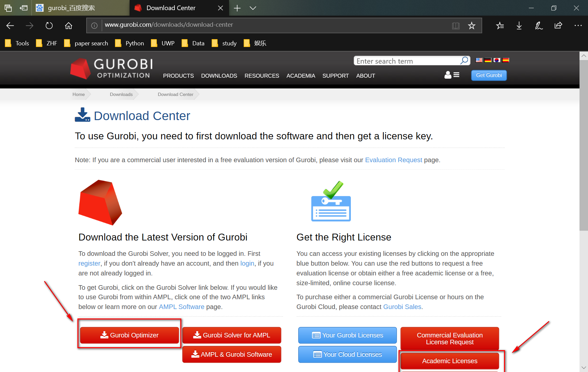Open the downloads panel
Screen dimensions: 588x372
pyautogui.click(x=519, y=25)
